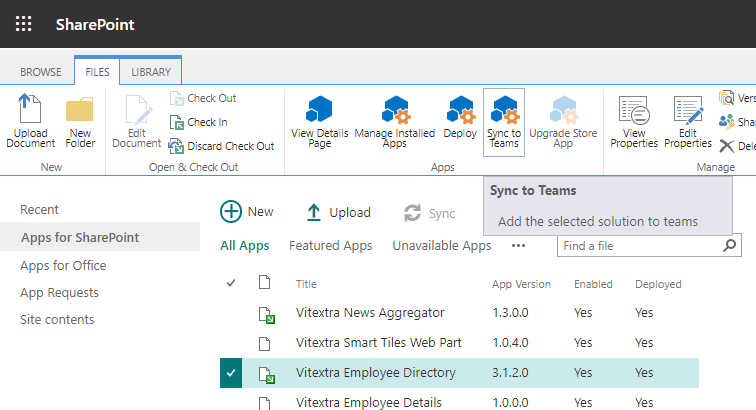Go to Apps for Office
Screen dimensions: 756x410
coord(63,266)
